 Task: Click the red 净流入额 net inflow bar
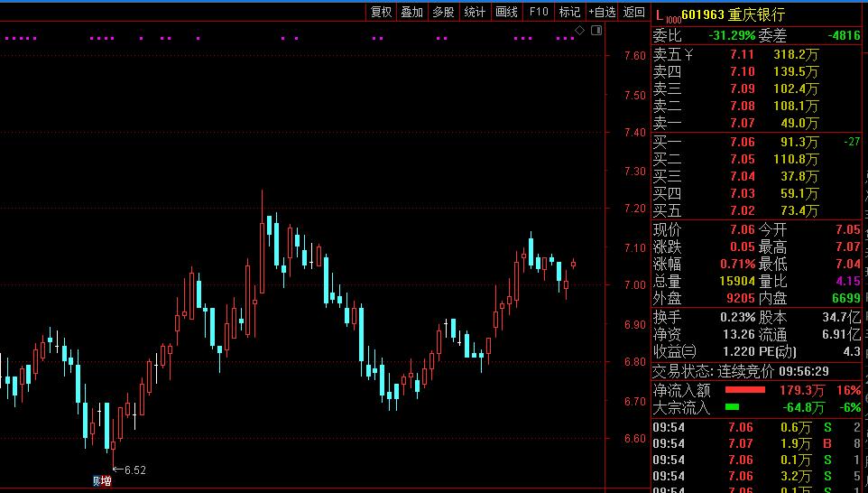pyautogui.click(x=734, y=390)
